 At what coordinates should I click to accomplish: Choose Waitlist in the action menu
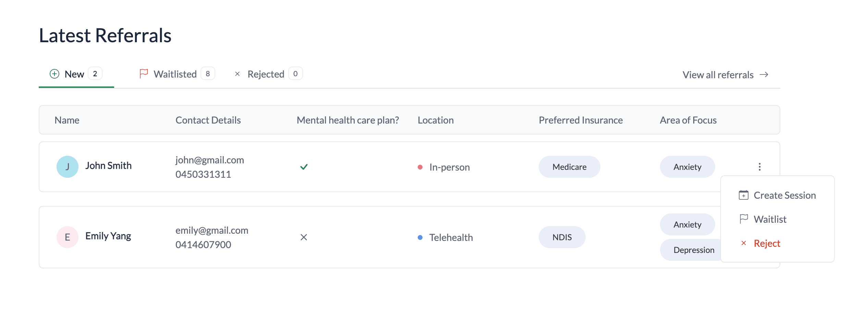[770, 219]
